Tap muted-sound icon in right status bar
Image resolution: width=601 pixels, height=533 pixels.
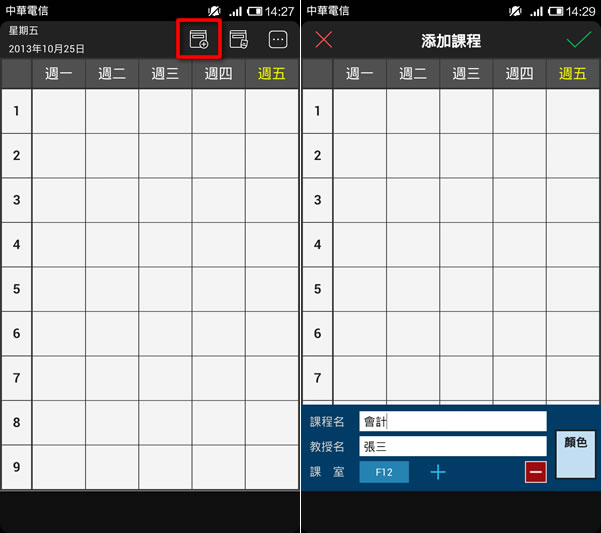(x=515, y=11)
